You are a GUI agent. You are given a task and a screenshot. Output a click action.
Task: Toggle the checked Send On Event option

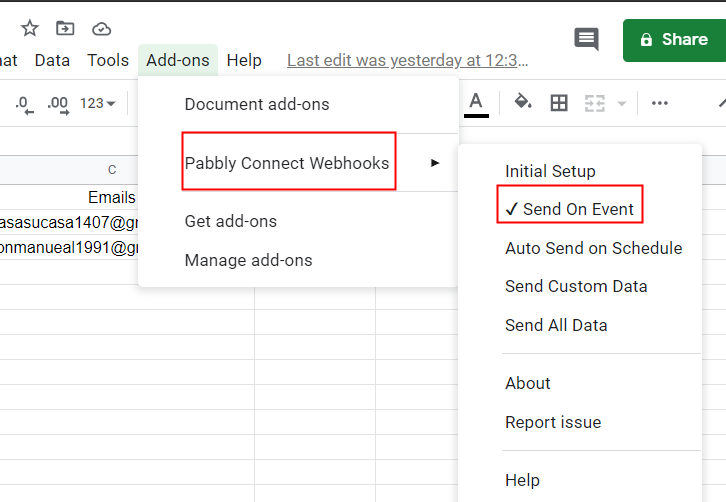tap(569, 209)
